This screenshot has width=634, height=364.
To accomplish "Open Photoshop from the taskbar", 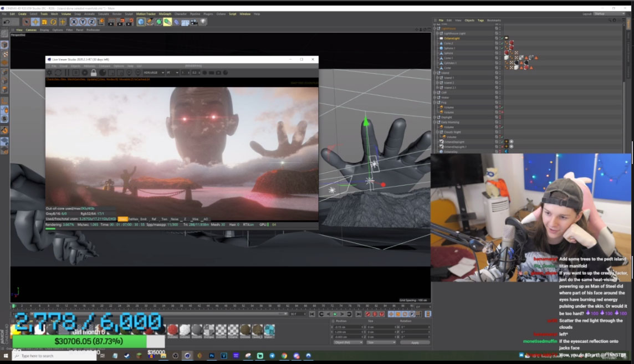I will [x=212, y=356].
